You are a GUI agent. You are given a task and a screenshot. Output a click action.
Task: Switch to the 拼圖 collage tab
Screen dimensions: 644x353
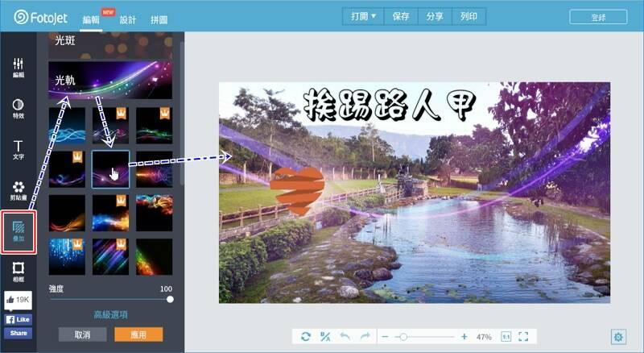tap(159, 20)
